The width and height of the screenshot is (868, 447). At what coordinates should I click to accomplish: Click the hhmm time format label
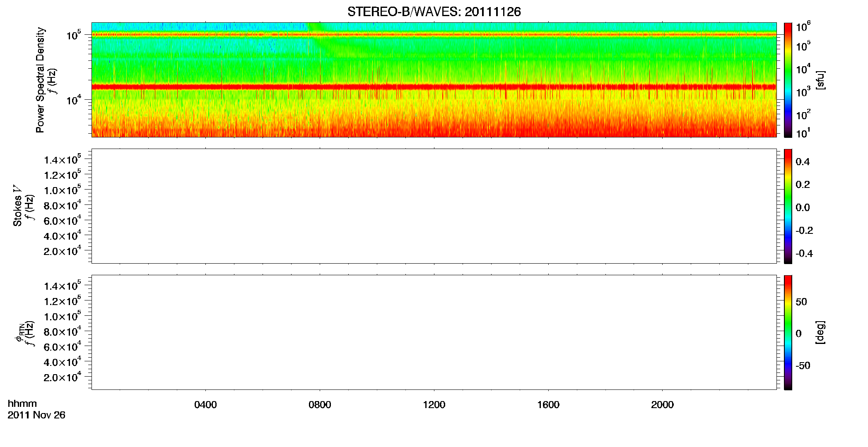pyautogui.click(x=22, y=404)
